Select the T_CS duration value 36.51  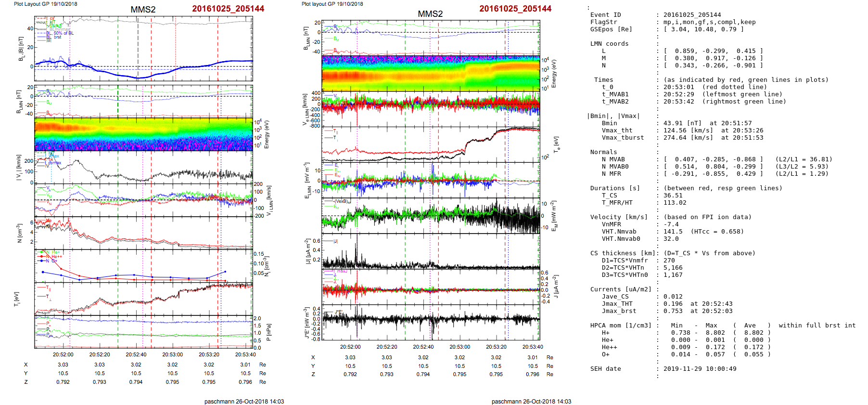673,196
